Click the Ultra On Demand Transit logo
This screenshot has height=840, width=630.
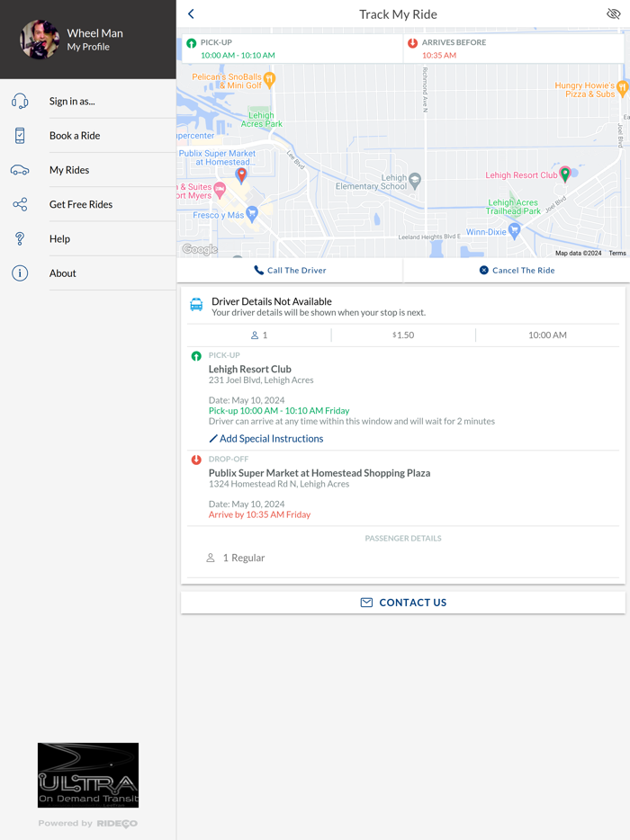[x=88, y=775]
